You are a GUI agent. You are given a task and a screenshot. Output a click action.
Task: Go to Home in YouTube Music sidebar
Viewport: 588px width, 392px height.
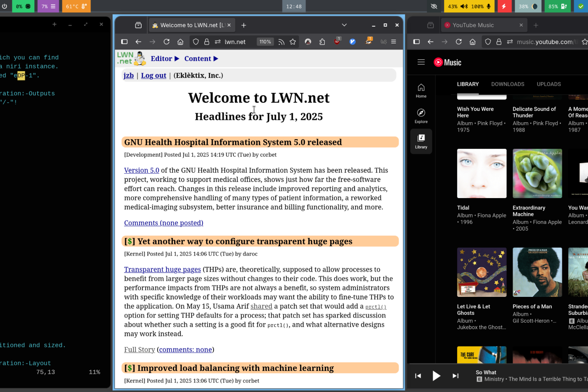point(421,91)
